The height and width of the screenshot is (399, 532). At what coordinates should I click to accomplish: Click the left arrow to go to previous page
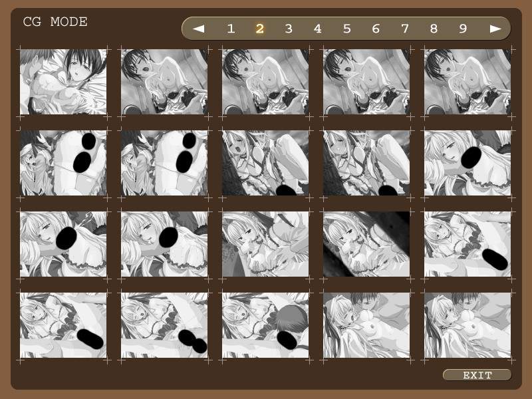click(198, 29)
